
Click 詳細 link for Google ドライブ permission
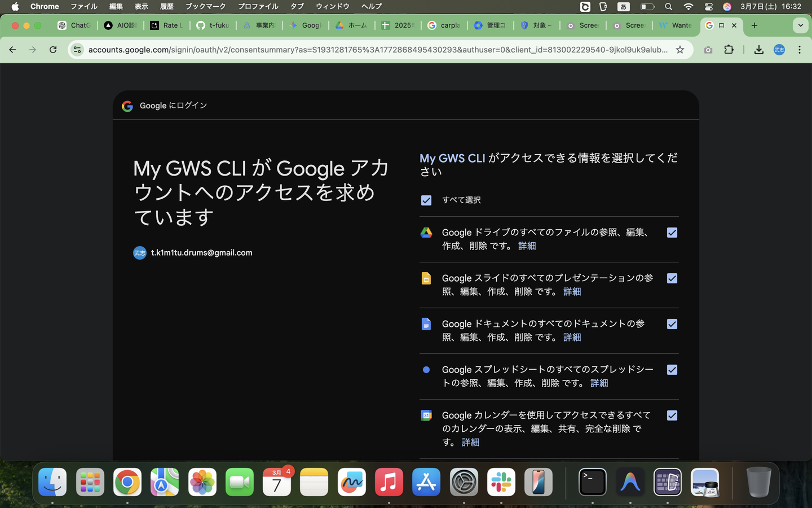[527, 246]
